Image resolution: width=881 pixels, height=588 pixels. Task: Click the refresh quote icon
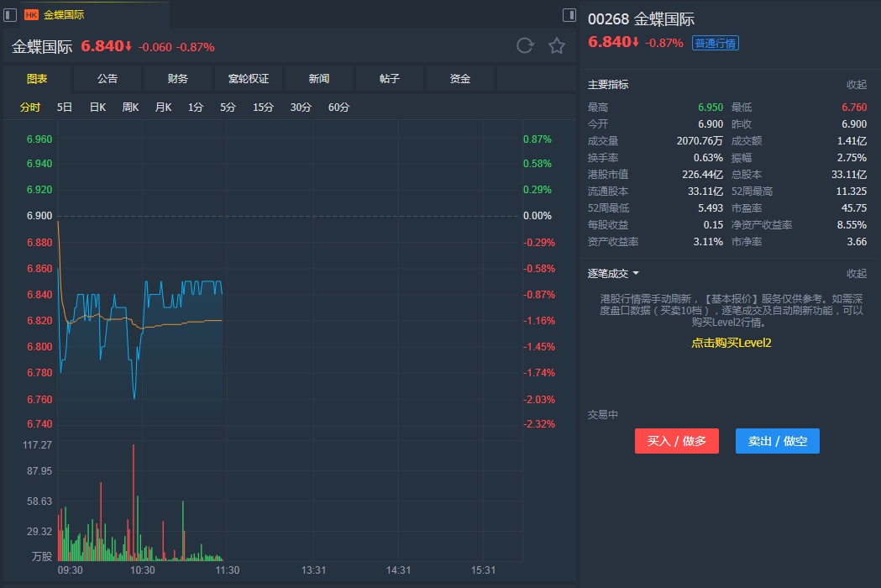525,46
